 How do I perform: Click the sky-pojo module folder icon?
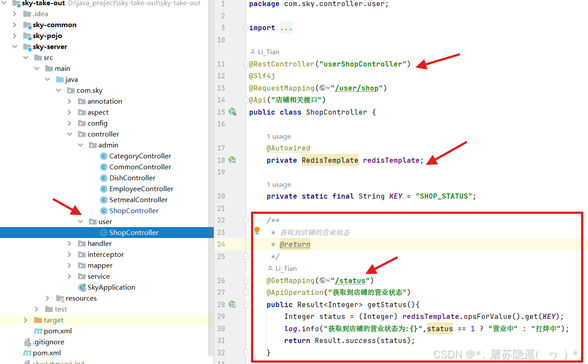click(x=27, y=36)
